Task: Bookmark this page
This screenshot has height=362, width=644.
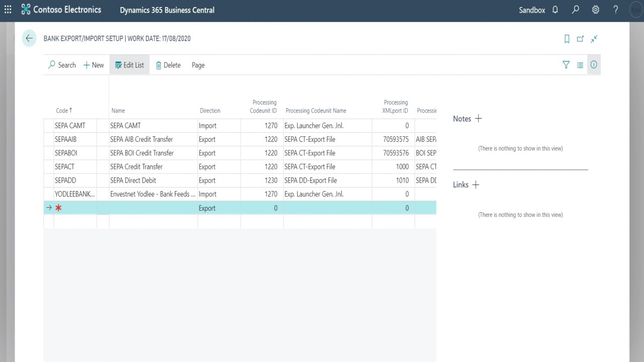Action: [x=567, y=39]
